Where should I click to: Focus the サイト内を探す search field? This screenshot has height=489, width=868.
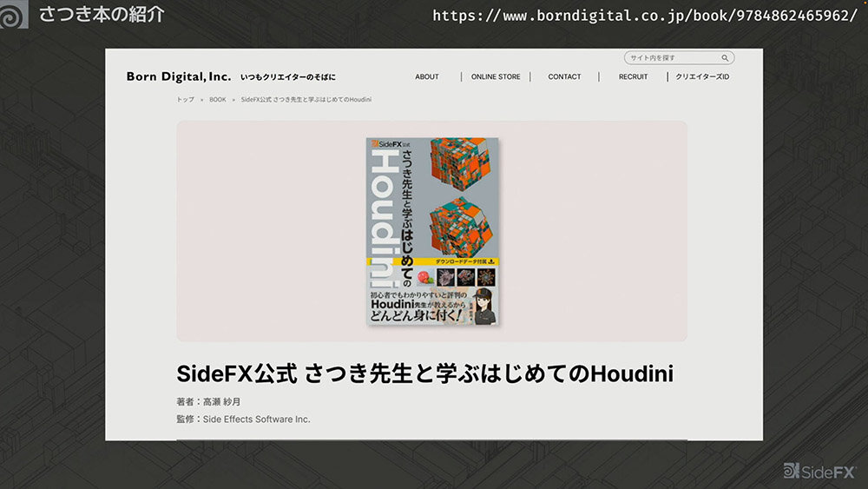(x=679, y=57)
